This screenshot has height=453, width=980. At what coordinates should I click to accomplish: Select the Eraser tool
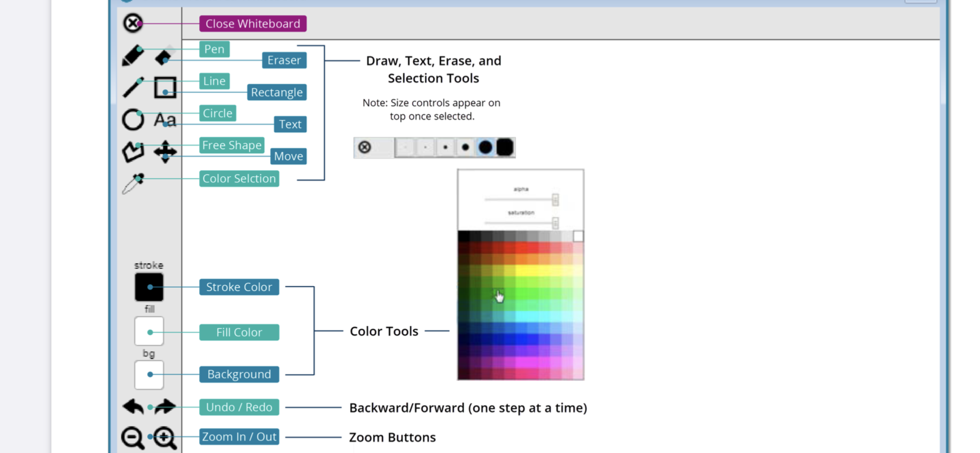coord(164,56)
